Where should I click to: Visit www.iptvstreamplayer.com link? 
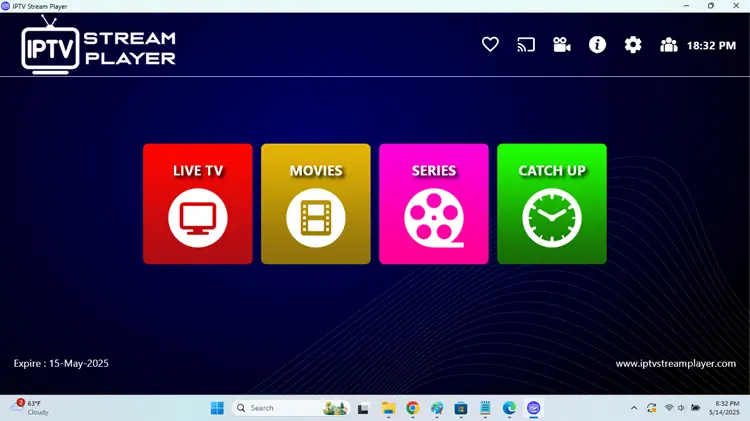[675, 364]
